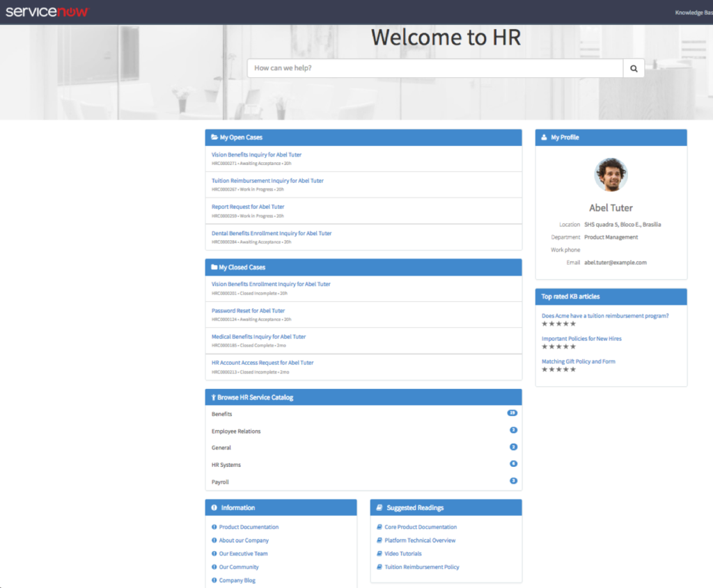This screenshot has height=588, width=713.
Task: Open the Our Executive Team link
Action: 243,554
